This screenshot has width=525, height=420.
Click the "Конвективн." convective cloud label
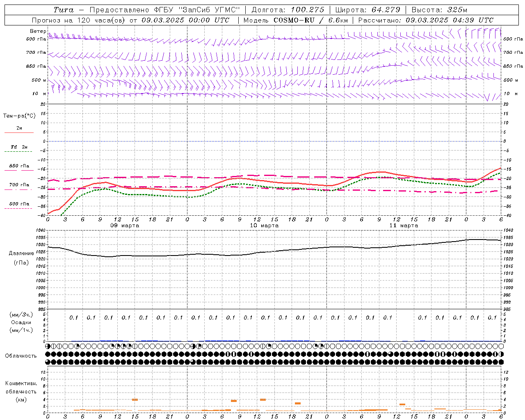tap(21, 383)
